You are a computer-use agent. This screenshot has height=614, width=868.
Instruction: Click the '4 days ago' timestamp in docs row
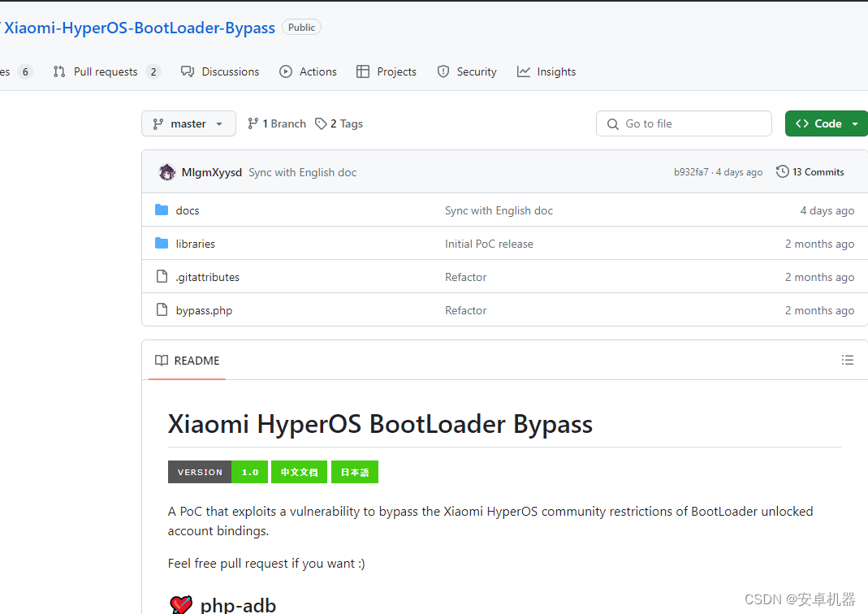[827, 210]
